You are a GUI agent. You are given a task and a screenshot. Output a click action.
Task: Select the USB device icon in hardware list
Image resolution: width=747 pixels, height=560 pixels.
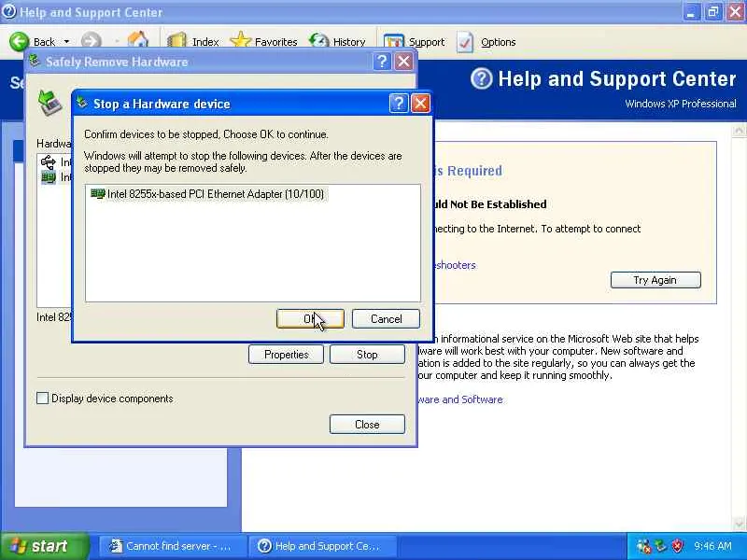tap(49, 161)
